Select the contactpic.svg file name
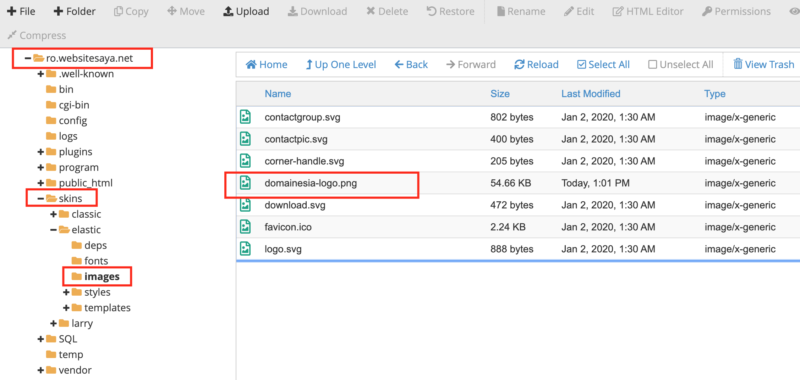This screenshot has width=800, height=380. [296, 139]
